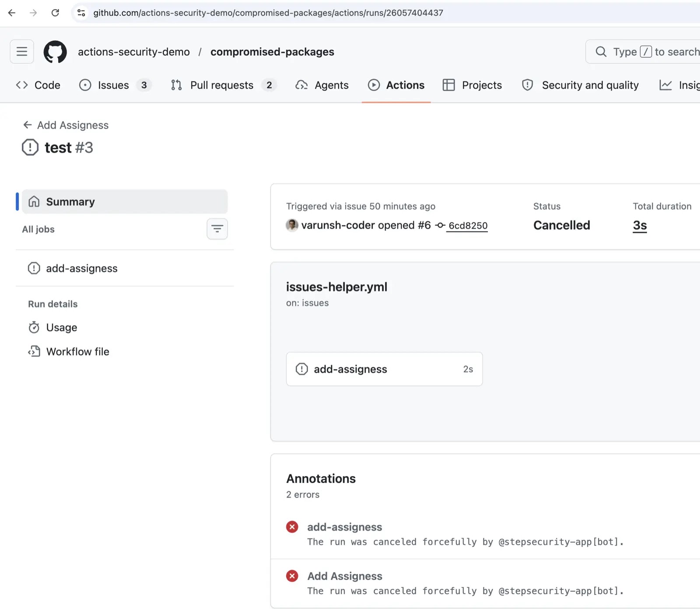This screenshot has height=609, width=700.
Task: Open site information icon in address bar
Action: coord(81,13)
